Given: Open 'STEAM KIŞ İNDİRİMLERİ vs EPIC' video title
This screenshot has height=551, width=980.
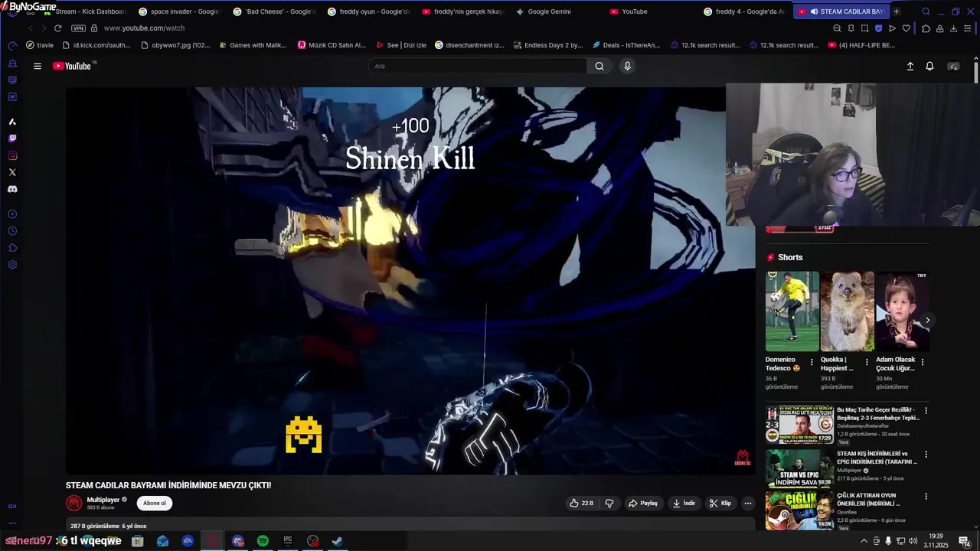Looking at the screenshot, I should tap(877, 458).
